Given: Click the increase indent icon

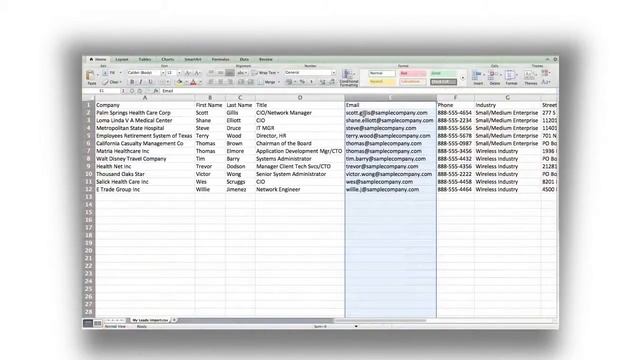Looking at the screenshot, I should point(250,82).
